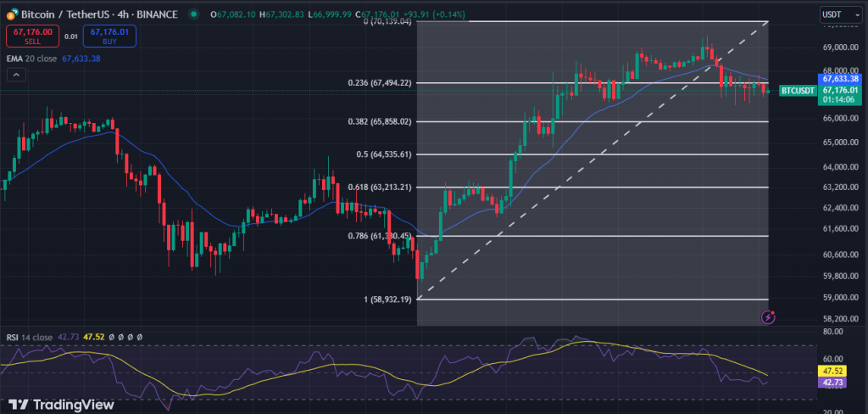Click the blue EMA value price tag

(840, 79)
